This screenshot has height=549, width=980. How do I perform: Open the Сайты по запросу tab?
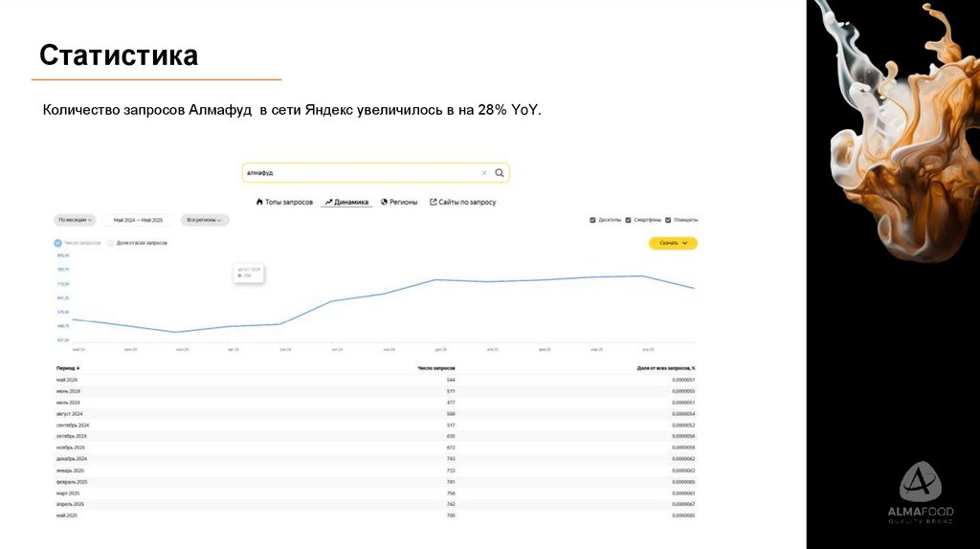click(462, 203)
